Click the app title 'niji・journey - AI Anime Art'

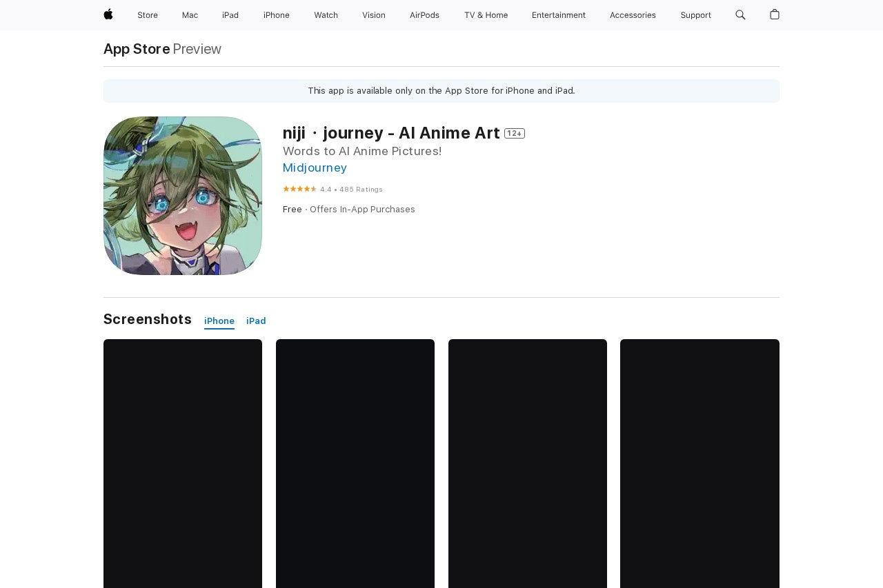tap(391, 133)
